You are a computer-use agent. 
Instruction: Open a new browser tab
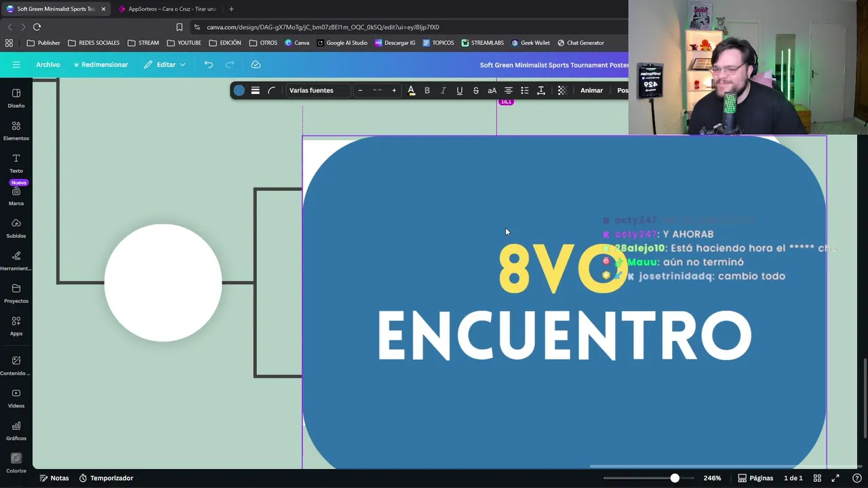coord(231,9)
